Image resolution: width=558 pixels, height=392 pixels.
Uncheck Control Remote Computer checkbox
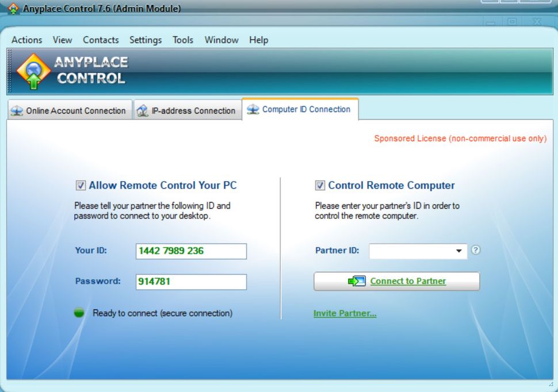coord(320,185)
